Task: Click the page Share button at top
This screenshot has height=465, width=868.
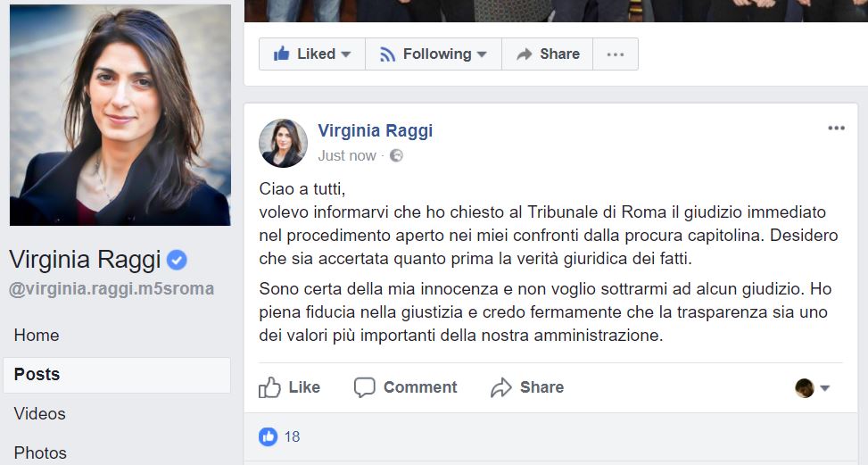Action: (548, 54)
